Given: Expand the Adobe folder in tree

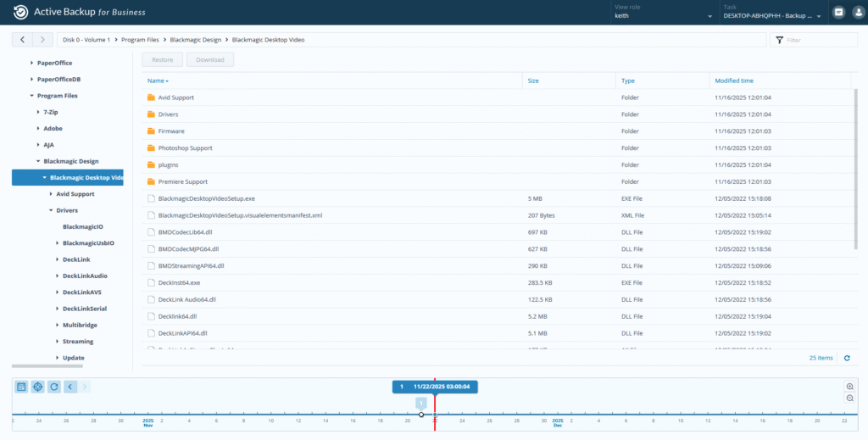Looking at the screenshot, I should pos(38,128).
